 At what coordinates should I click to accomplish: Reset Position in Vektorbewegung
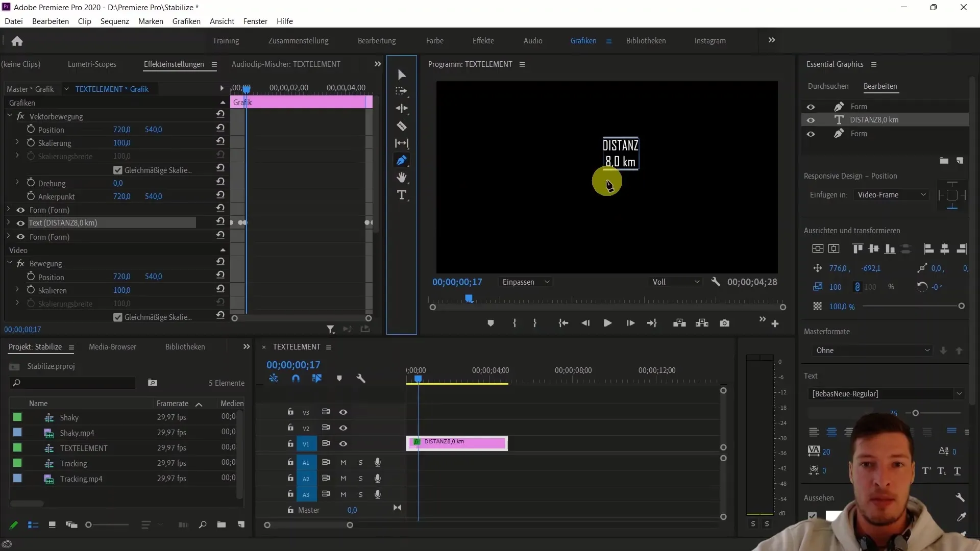click(x=220, y=128)
